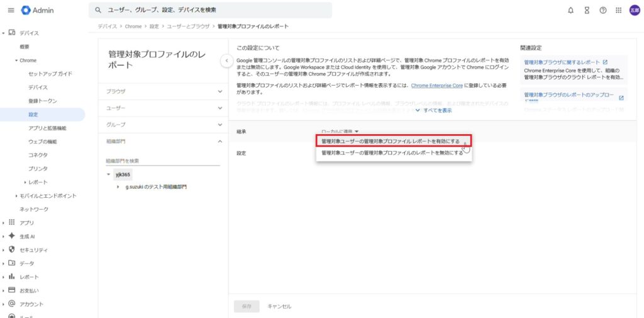
Task: Open the tasks hourglass icon
Action: coord(587,10)
